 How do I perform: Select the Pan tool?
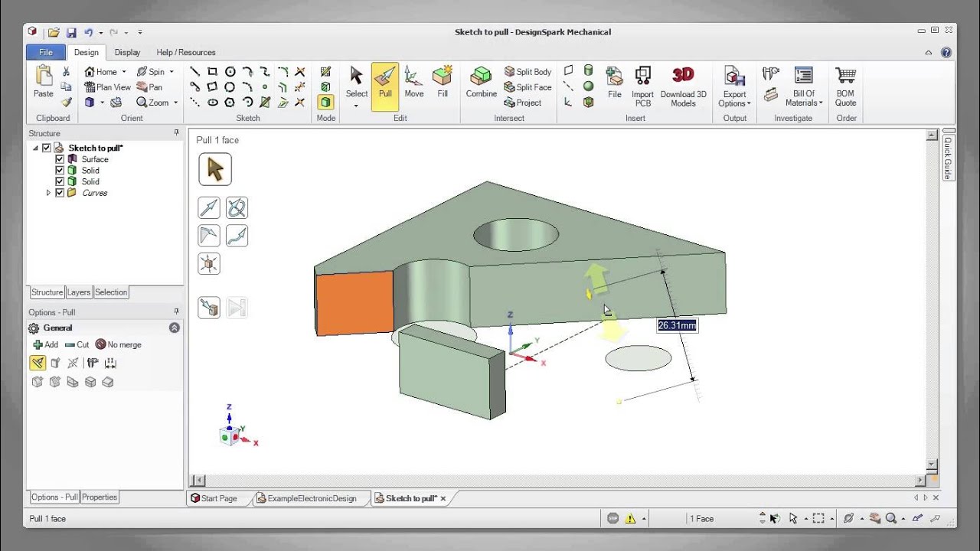click(x=149, y=87)
